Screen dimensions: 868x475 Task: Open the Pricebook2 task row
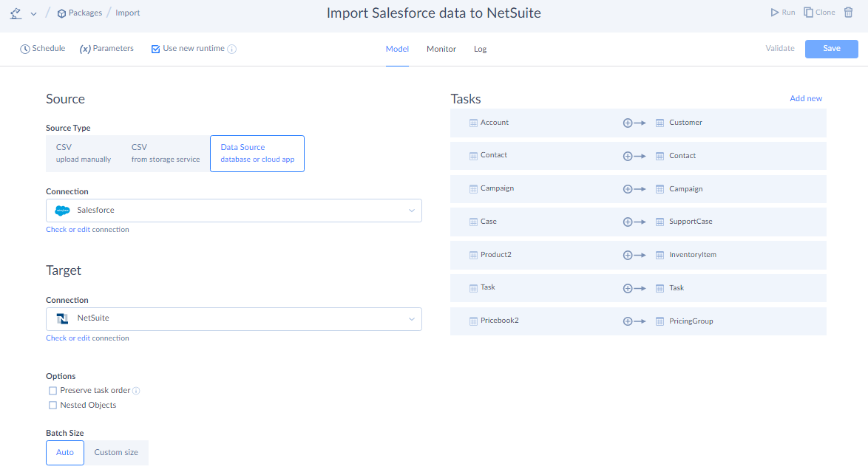pos(638,321)
